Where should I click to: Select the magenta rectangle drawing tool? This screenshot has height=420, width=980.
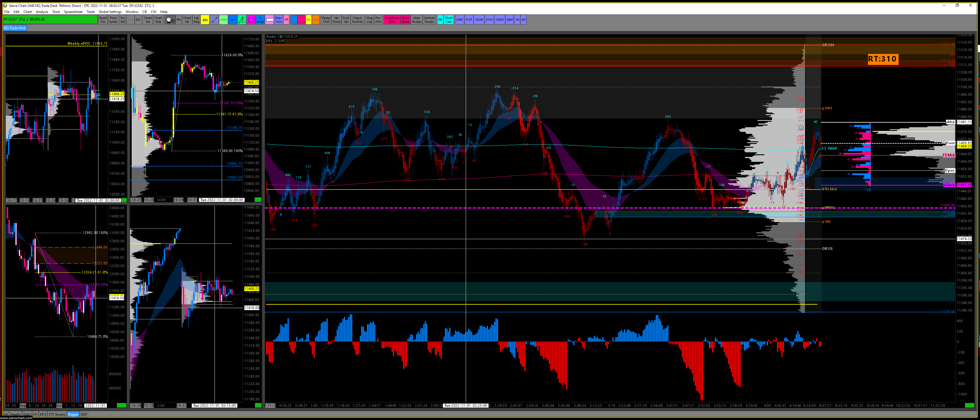(x=251, y=20)
